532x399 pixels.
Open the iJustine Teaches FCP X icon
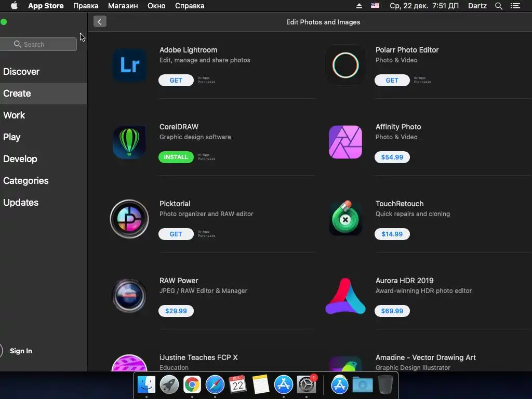tap(129, 363)
